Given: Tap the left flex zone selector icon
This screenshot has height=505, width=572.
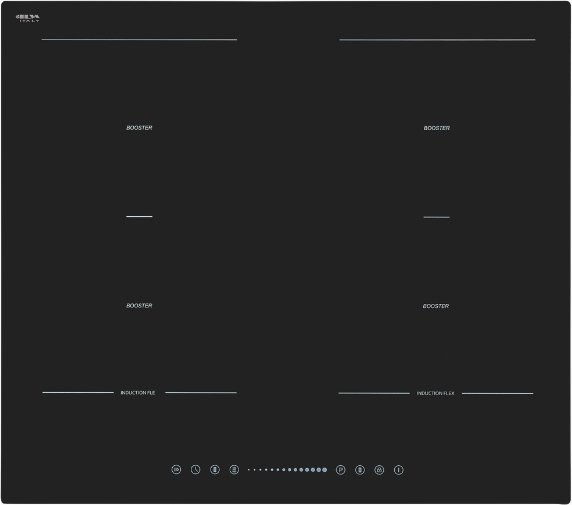Looking at the screenshot, I should [x=215, y=470].
